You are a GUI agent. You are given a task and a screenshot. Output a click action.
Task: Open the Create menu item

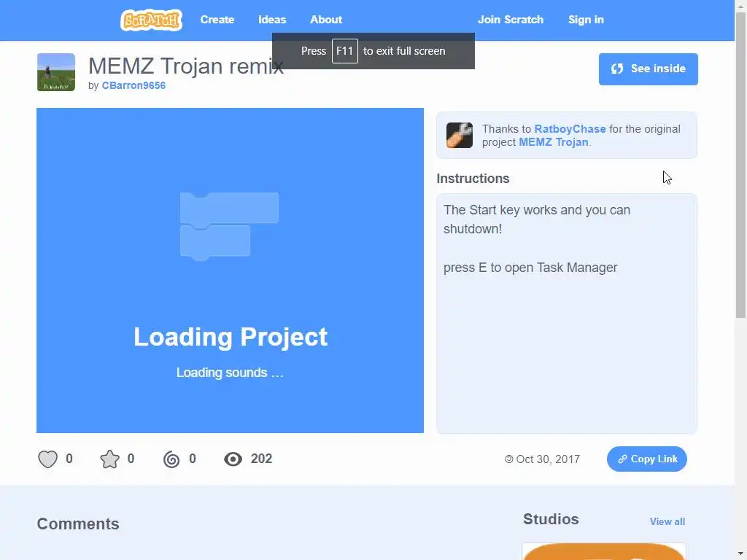pyautogui.click(x=217, y=20)
